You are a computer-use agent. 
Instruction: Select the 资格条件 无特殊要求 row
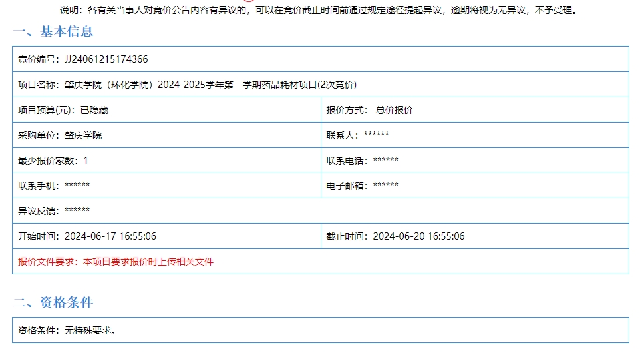pos(67,330)
